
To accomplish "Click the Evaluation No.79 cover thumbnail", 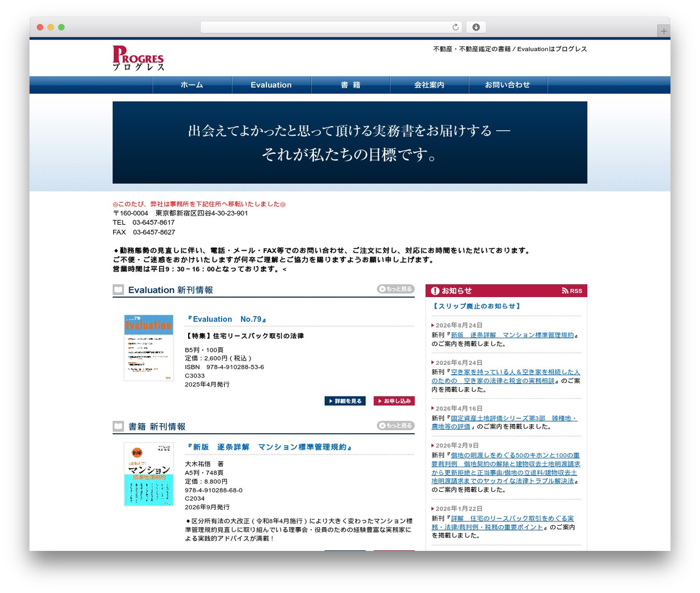I will tap(149, 348).
